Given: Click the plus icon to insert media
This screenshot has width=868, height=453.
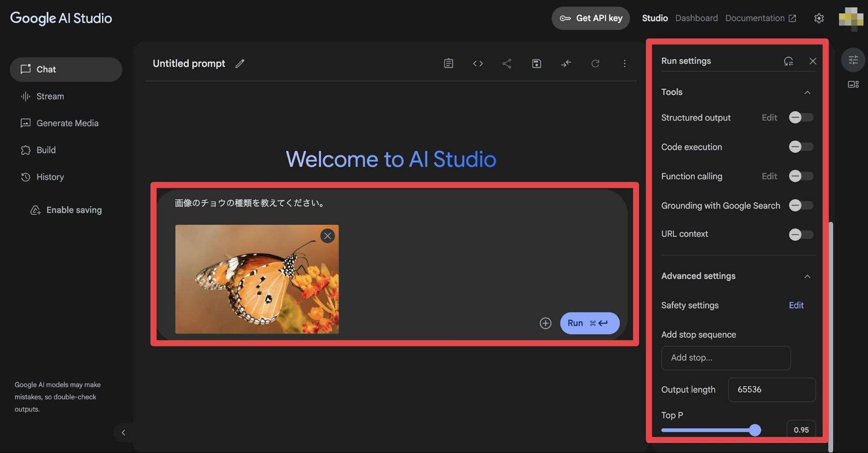Looking at the screenshot, I should pos(545,323).
